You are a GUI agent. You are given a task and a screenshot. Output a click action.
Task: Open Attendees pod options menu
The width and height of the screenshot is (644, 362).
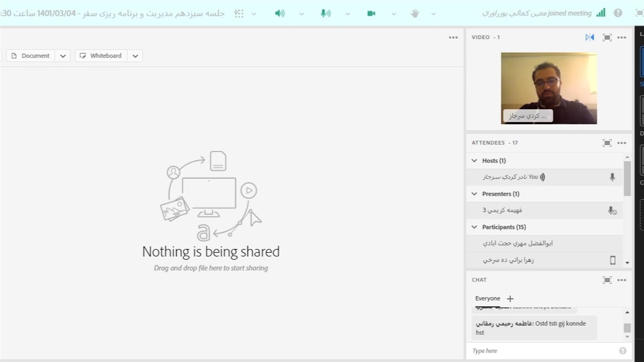click(622, 143)
